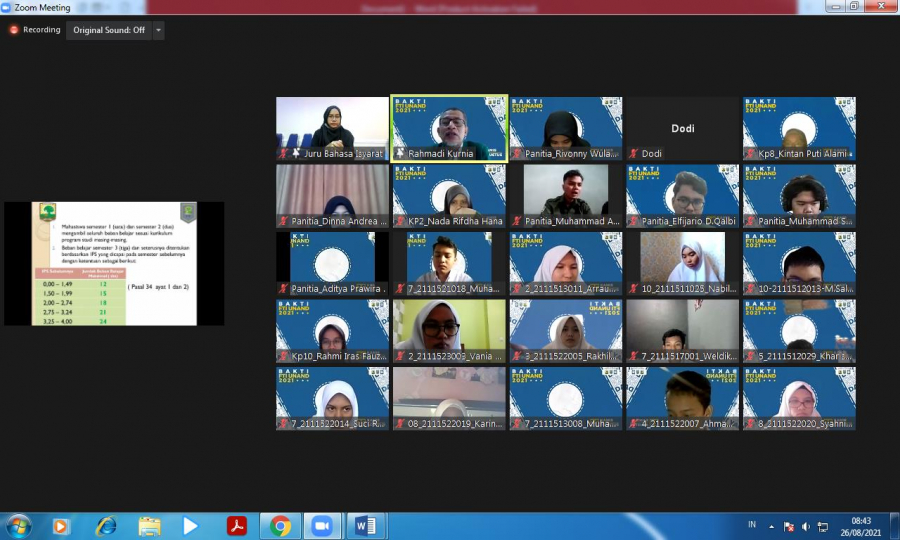The height and width of the screenshot is (540, 900).
Task: Click the orange media player taskbar icon
Action: (x=62, y=526)
